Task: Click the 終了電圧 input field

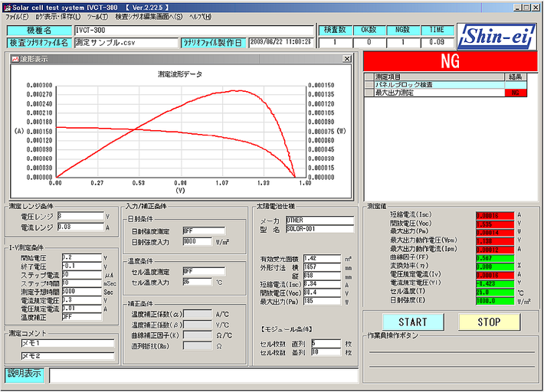Action: point(81,266)
